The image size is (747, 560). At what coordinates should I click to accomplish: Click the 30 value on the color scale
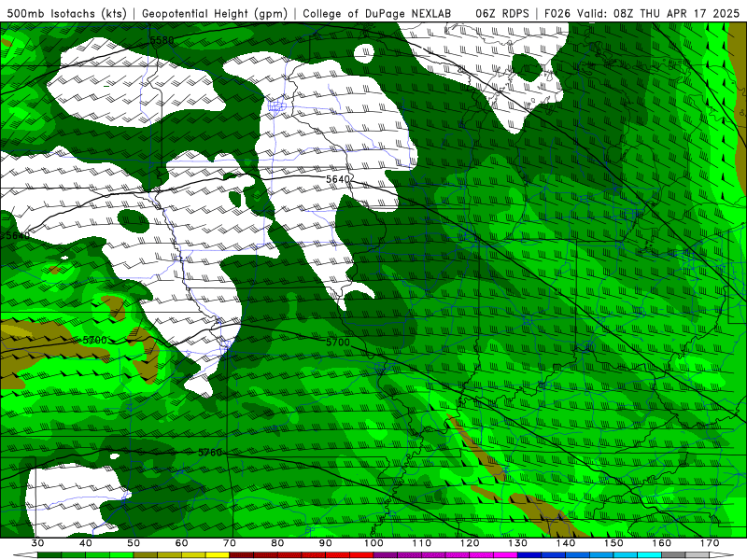tap(37, 543)
